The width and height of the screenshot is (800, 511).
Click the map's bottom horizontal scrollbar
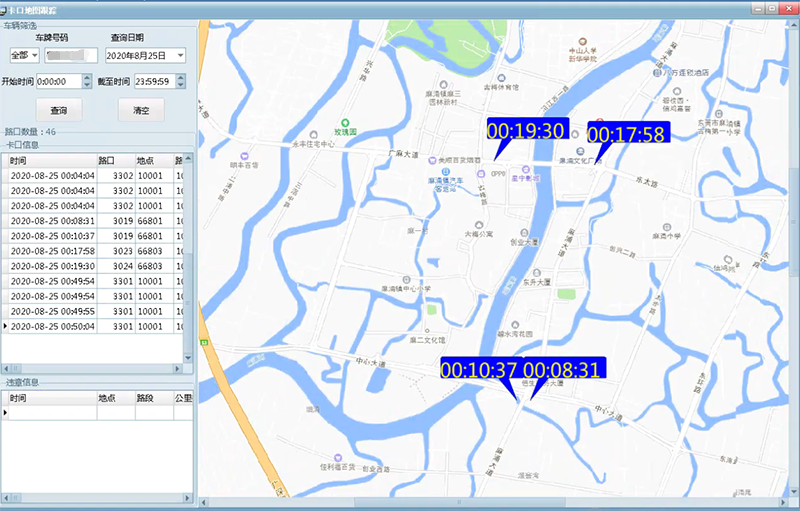coord(480,503)
